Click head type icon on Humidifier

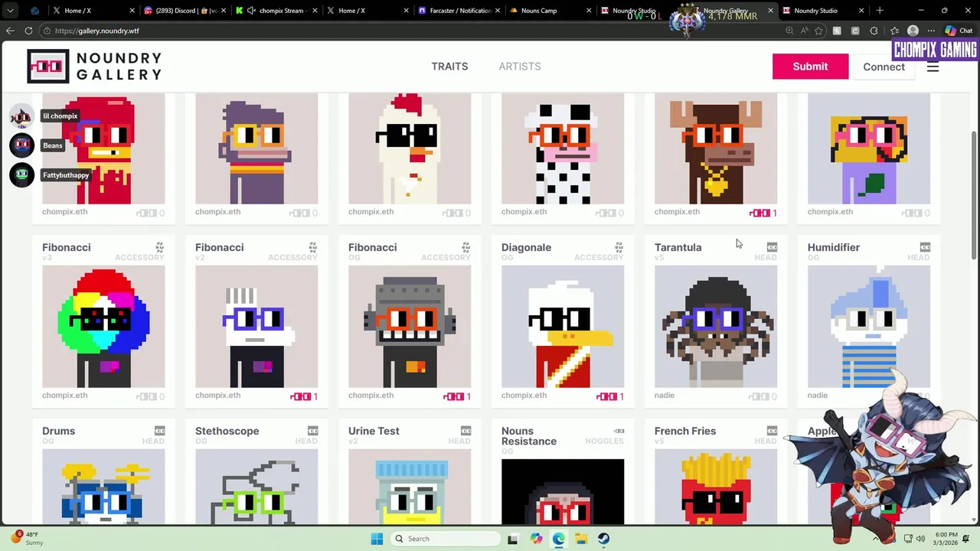(x=926, y=247)
